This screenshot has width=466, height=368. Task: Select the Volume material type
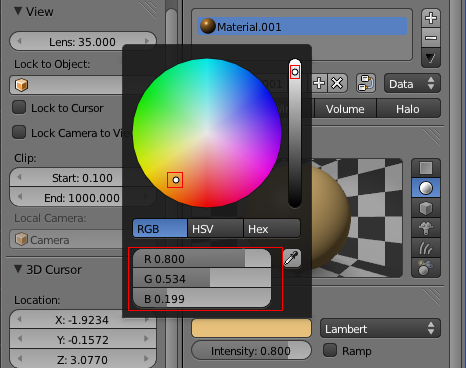coord(345,109)
